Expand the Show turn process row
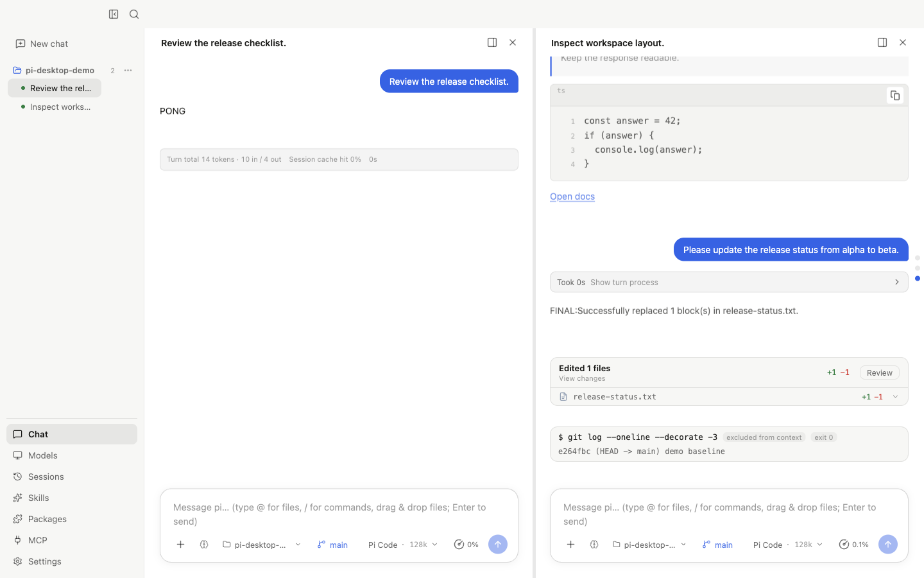 (x=729, y=282)
